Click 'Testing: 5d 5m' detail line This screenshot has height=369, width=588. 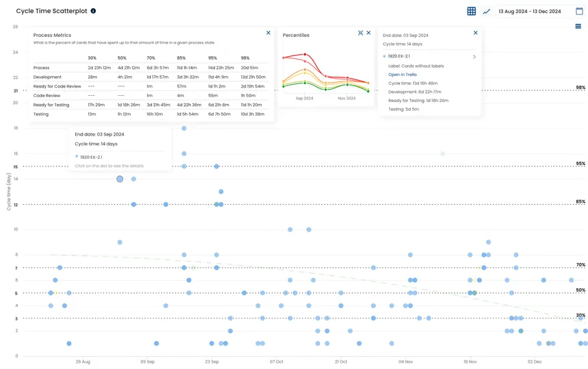tap(403, 110)
